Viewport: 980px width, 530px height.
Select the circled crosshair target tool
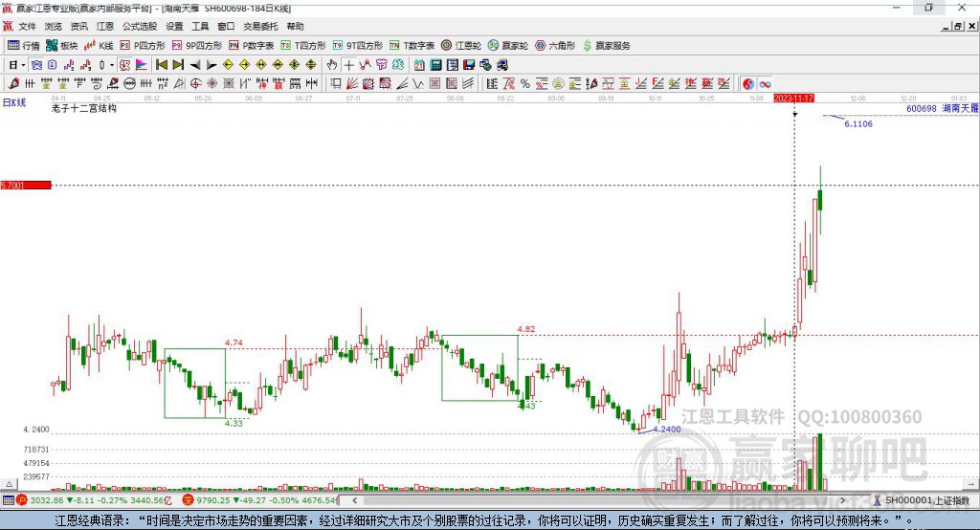(195, 84)
